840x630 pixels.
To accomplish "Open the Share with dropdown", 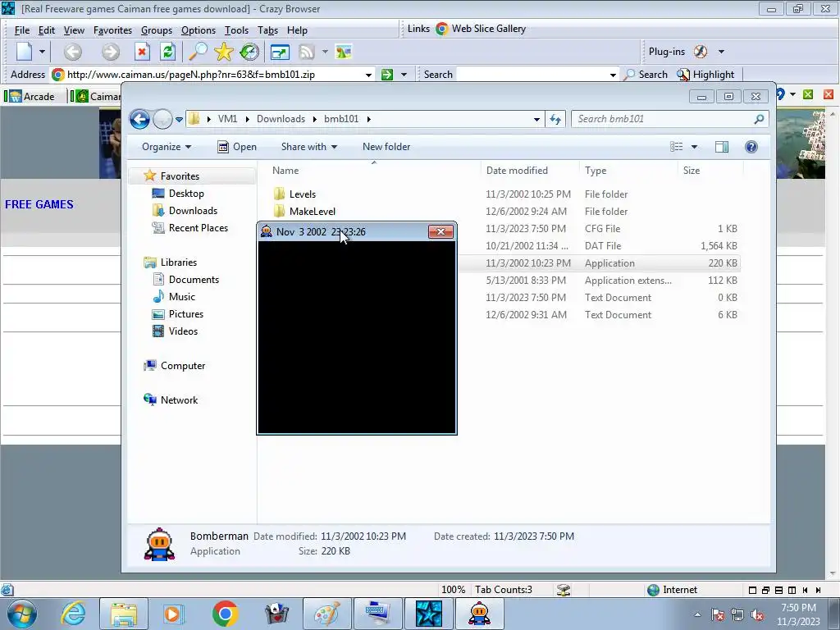I will (x=309, y=147).
